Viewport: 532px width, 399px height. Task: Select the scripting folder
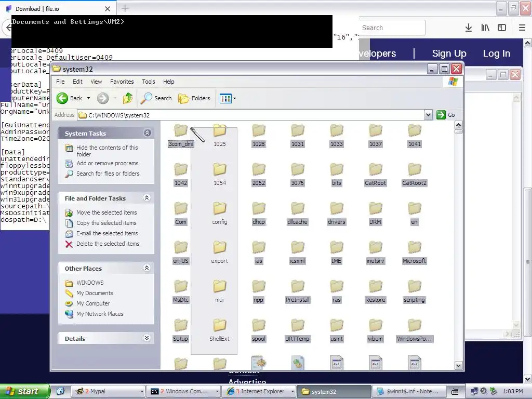(414, 292)
